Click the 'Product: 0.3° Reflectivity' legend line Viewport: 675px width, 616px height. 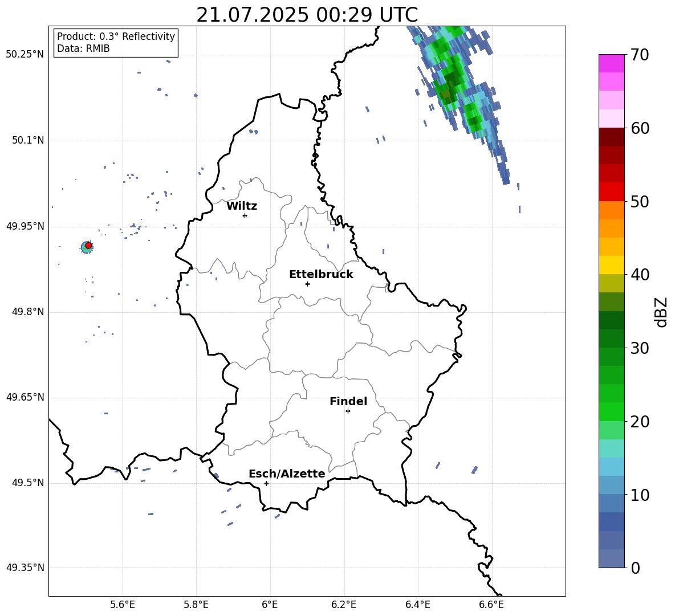tap(116, 36)
